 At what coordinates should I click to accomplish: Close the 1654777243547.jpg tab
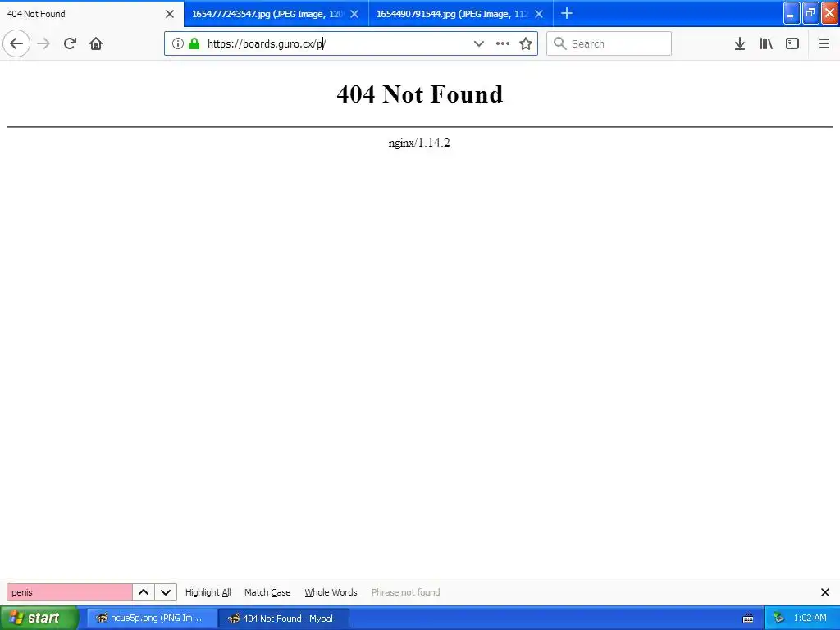pos(354,14)
